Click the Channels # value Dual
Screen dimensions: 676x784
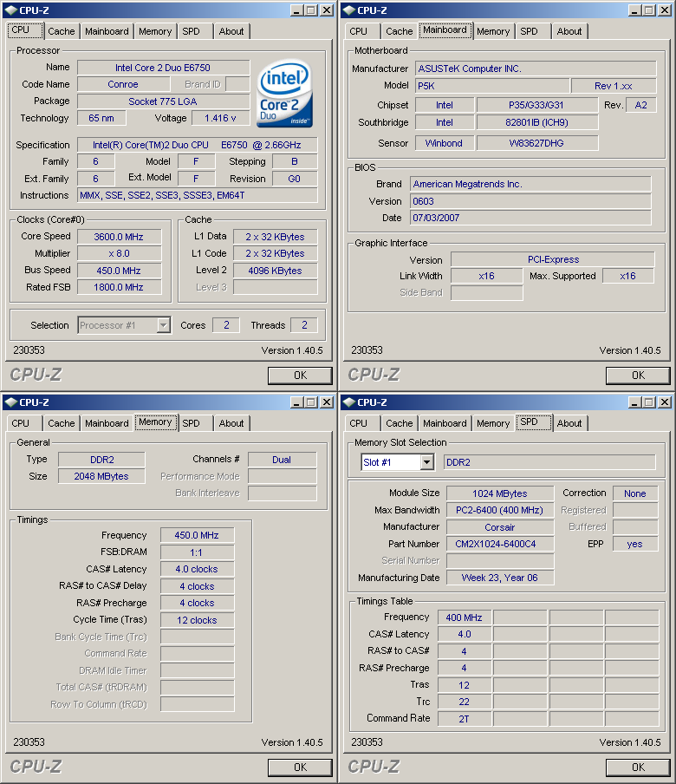click(282, 460)
